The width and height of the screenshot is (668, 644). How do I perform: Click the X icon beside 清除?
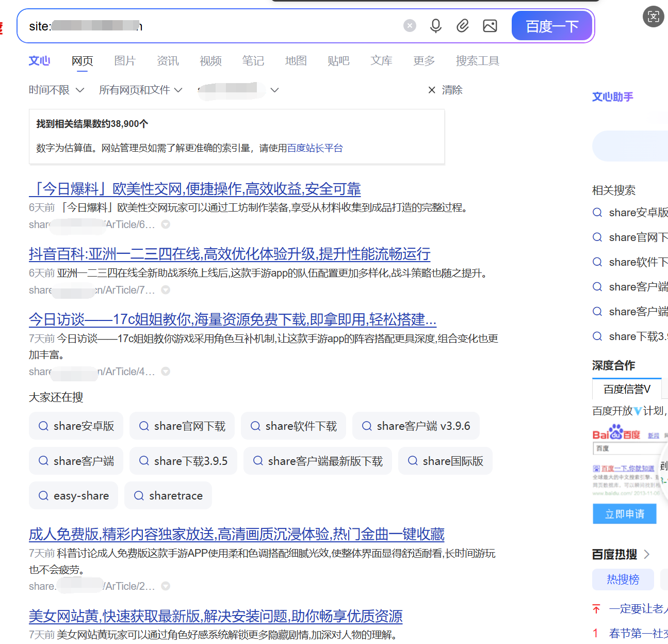[x=432, y=90]
